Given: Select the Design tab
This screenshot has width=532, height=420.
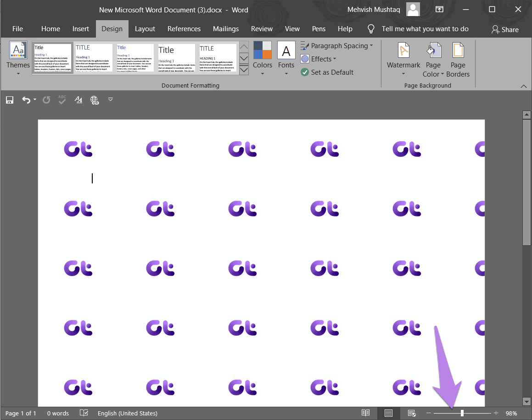Looking at the screenshot, I should pyautogui.click(x=112, y=29).
